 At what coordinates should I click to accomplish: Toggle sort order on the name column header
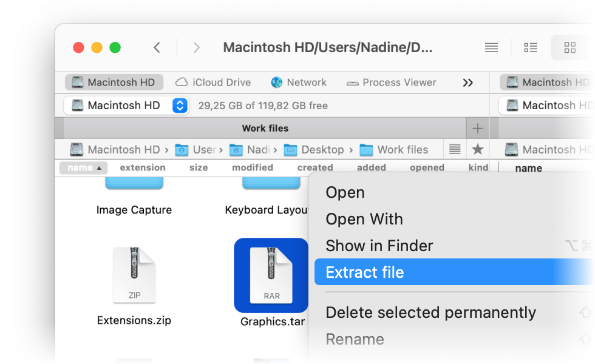(83, 167)
